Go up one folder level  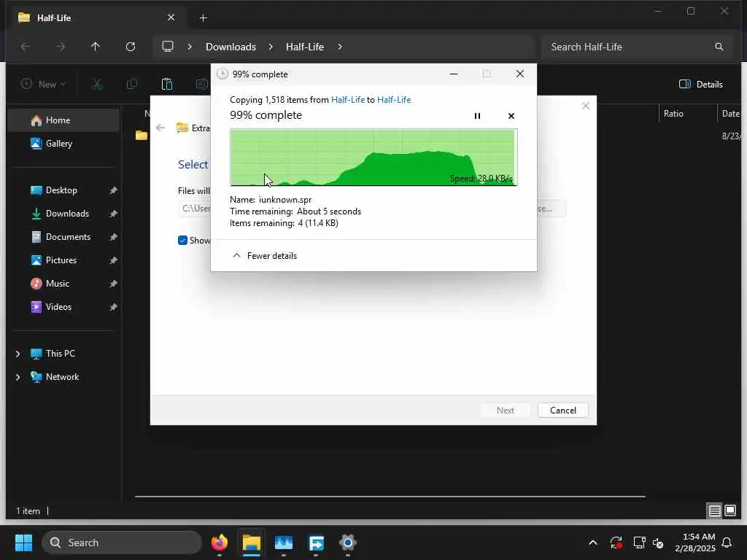pos(96,47)
